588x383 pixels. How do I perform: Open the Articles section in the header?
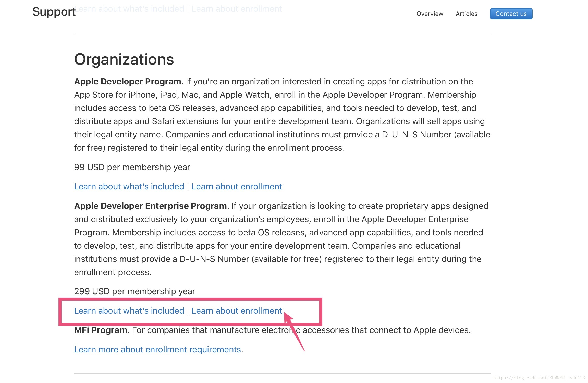coord(467,14)
